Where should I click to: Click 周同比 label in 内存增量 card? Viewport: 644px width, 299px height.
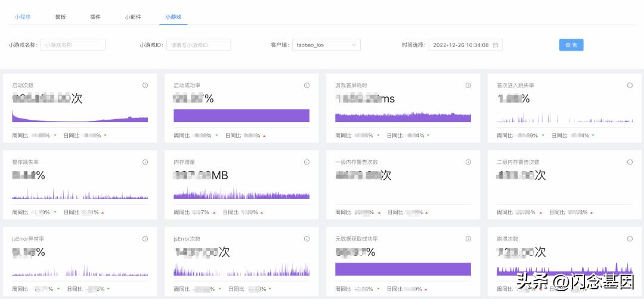click(181, 213)
